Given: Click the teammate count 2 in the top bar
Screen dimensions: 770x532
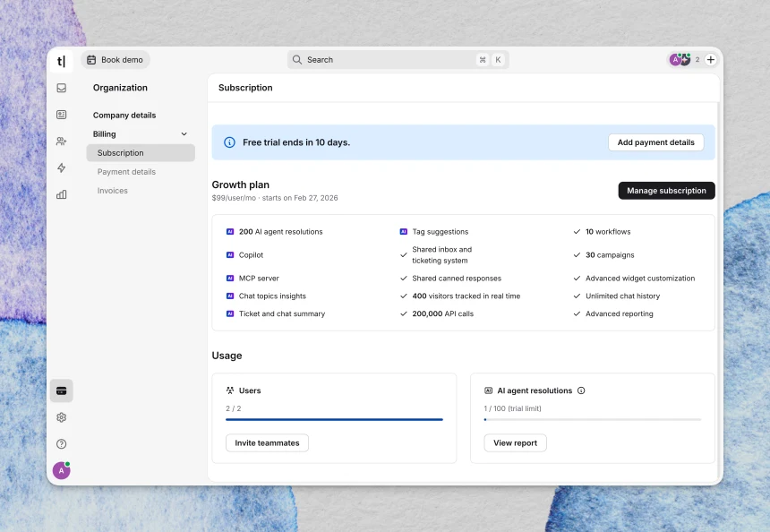Looking at the screenshot, I should pyautogui.click(x=697, y=60).
